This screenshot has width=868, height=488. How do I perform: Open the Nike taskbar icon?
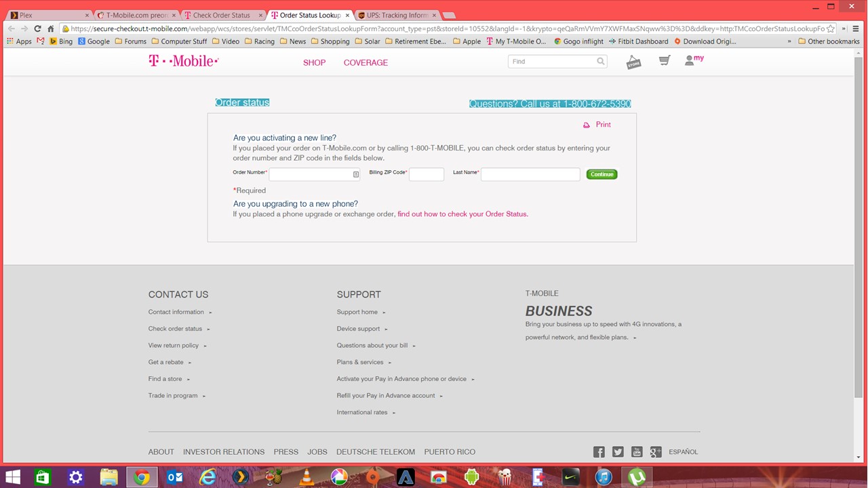point(570,477)
